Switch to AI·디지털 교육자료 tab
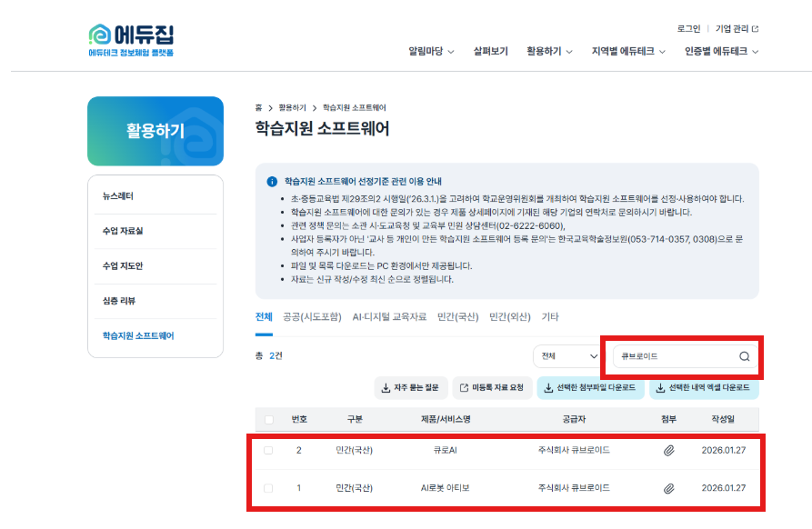The height and width of the screenshot is (529, 812). [x=389, y=317]
